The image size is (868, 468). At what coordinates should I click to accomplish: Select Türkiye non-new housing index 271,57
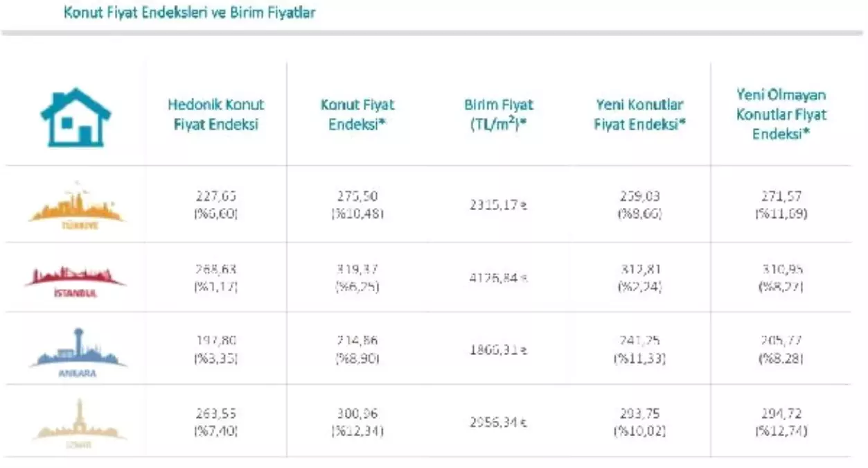click(x=780, y=198)
